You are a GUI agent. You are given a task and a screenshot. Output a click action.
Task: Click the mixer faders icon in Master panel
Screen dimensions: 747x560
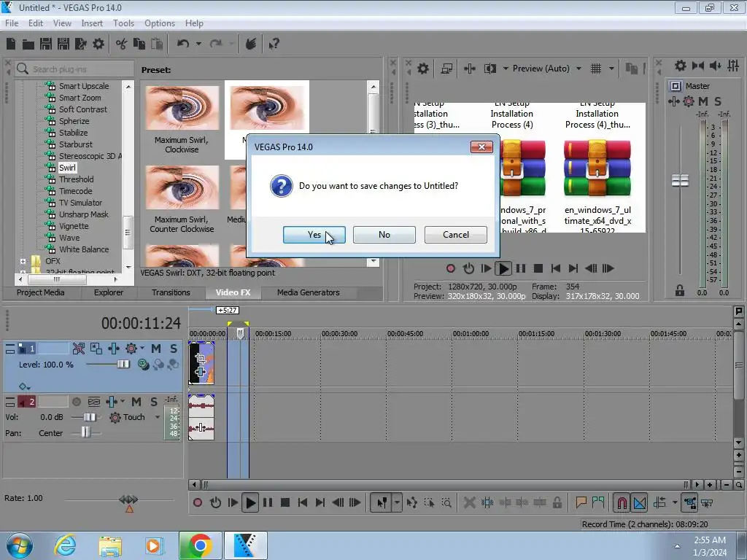point(733,66)
